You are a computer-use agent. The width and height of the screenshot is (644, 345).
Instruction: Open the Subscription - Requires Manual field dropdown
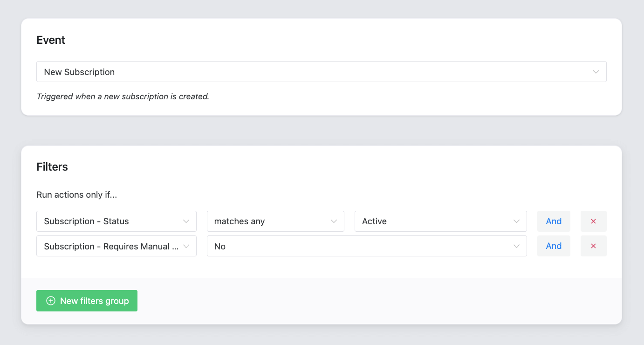point(116,246)
